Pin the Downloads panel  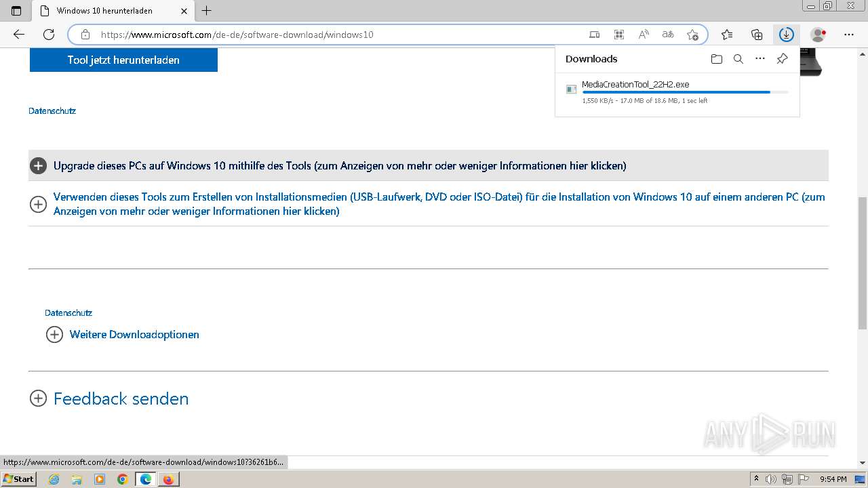[782, 59]
